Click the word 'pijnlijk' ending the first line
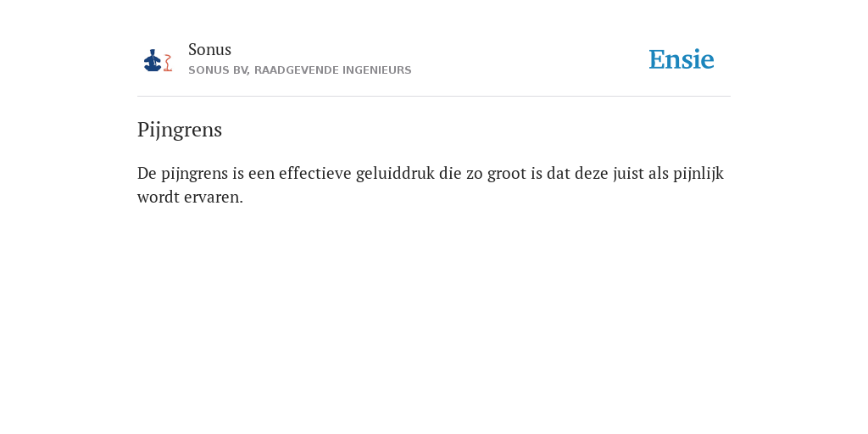 coord(698,174)
